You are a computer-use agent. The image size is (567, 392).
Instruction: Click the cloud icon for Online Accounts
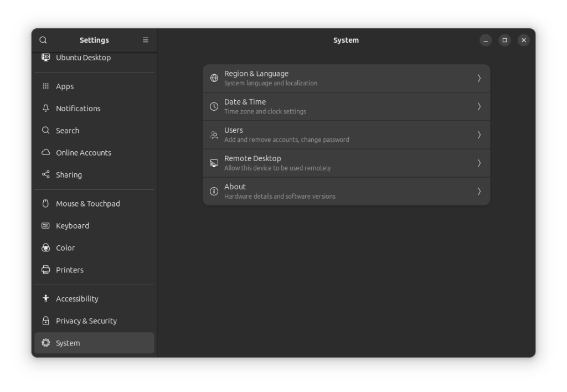pos(46,153)
